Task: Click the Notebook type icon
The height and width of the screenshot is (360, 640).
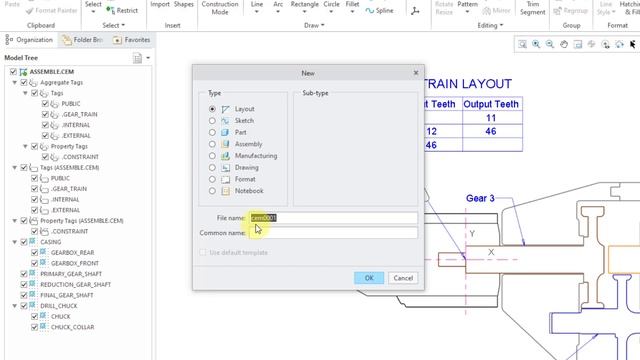Action: pos(225,191)
